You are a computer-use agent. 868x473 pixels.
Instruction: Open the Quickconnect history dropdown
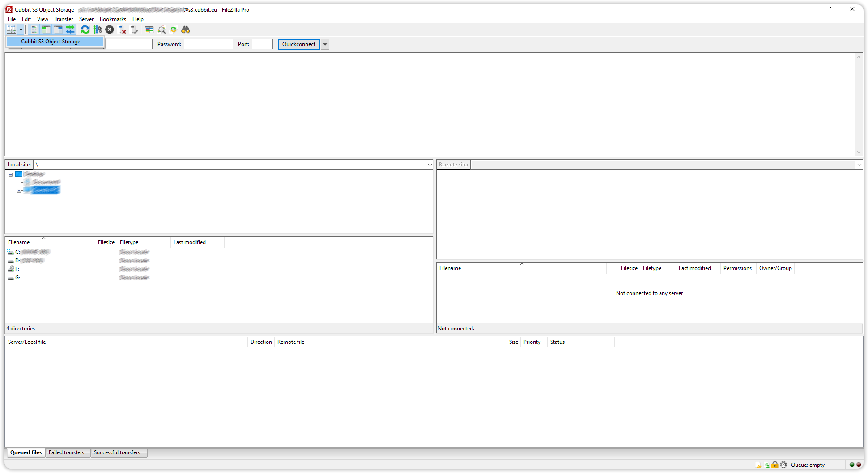coord(325,44)
